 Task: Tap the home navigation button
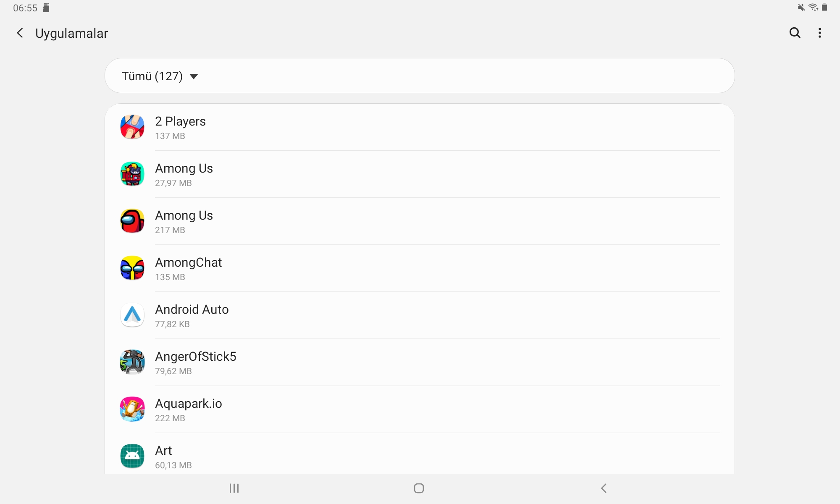click(x=419, y=488)
